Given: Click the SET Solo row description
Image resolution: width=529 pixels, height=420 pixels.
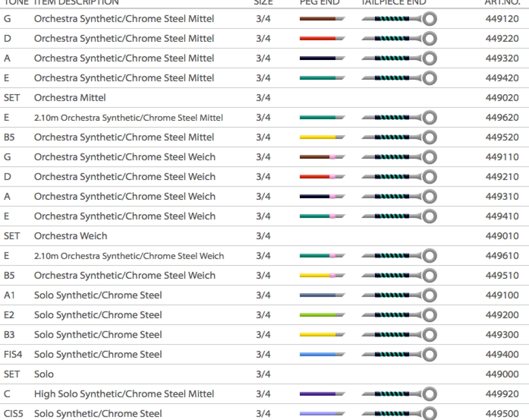Looking at the screenshot, I should coord(44,374).
